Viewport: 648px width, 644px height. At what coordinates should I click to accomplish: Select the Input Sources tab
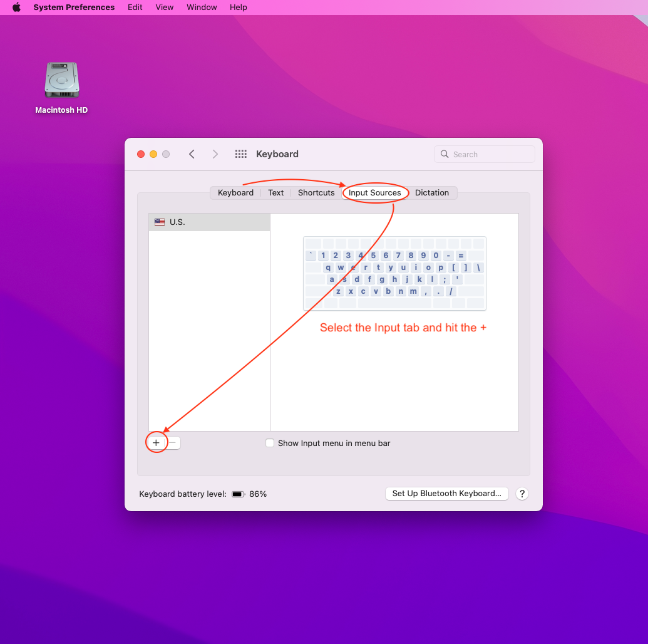point(374,193)
